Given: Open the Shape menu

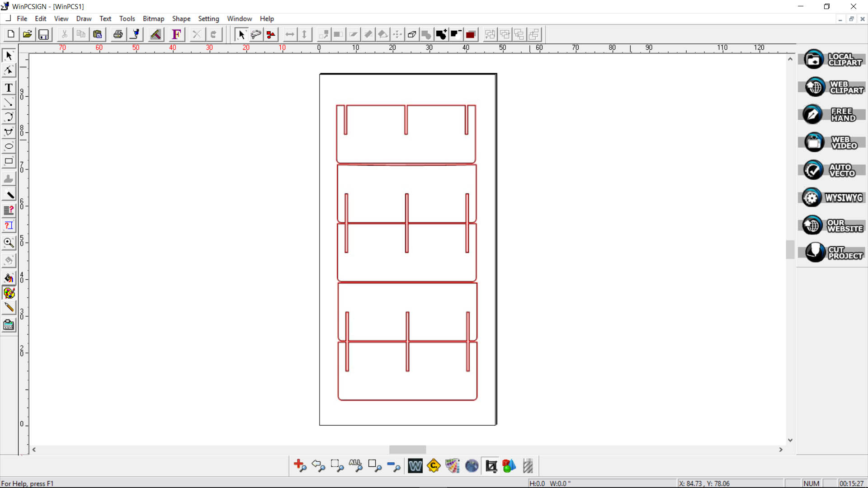Looking at the screenshot, I should point(181,19).
